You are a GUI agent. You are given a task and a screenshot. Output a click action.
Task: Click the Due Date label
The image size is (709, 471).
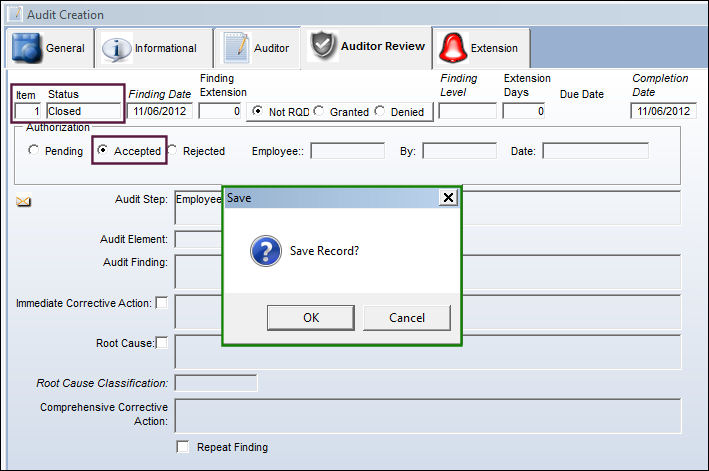[x=581, y=94]
